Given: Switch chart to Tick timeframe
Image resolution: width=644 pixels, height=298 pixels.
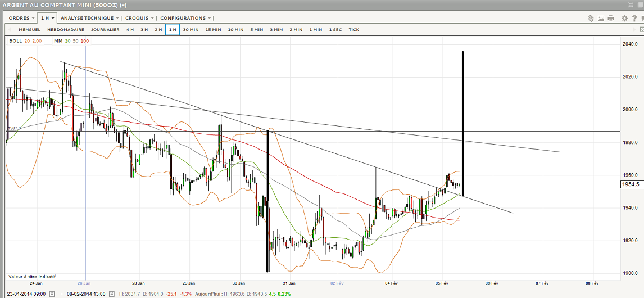Looking at the screenshot, I should pyautogui.click(x=353, y=30).
